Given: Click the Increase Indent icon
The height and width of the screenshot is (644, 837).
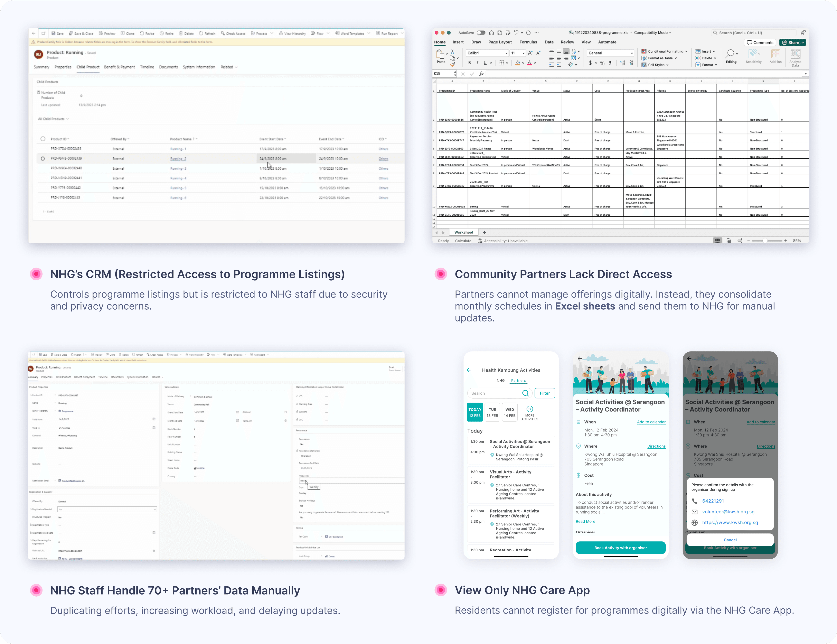Looking at the screenshot, I should pyautogui.click(x=559, y=65).
